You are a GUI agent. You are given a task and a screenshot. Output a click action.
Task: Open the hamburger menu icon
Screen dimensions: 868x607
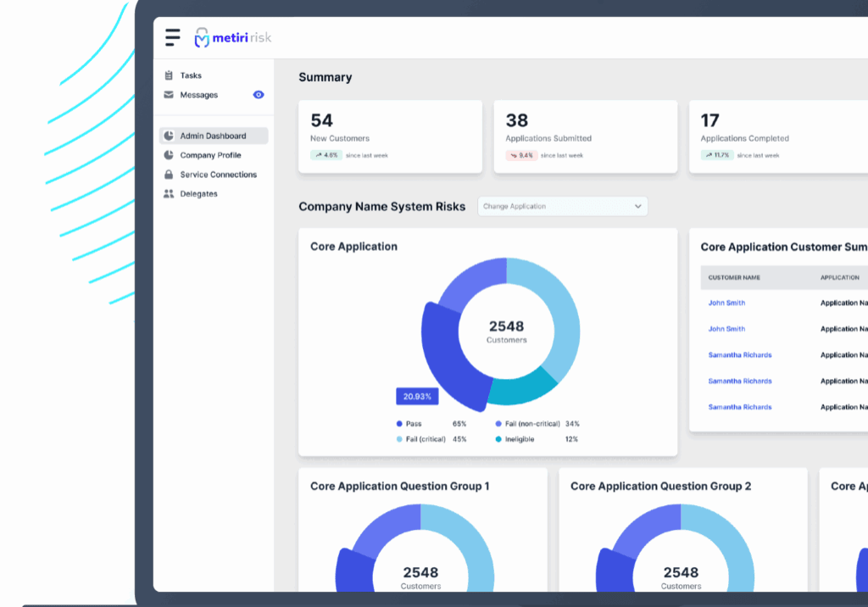coord(172,37)
